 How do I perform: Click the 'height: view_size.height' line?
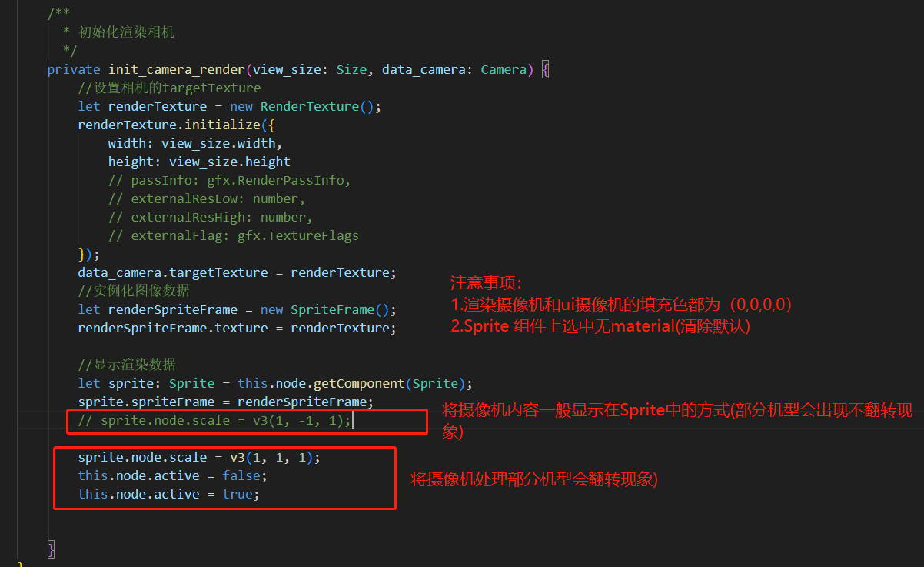point(199,162)
